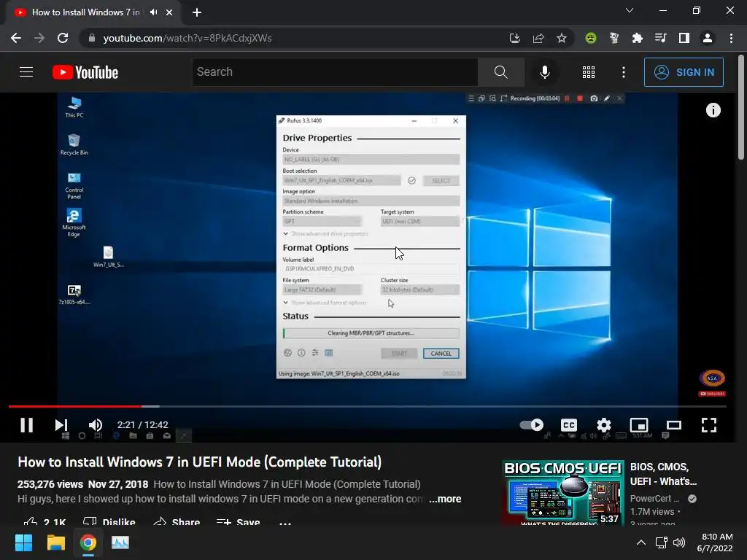Click the 253,276 views text

(x=50, y=484)
